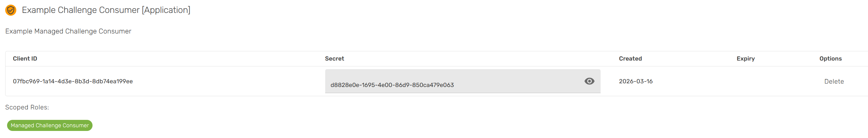
Task: Click the Options column header
Action: pyautogui.click(x=830, y=59)
